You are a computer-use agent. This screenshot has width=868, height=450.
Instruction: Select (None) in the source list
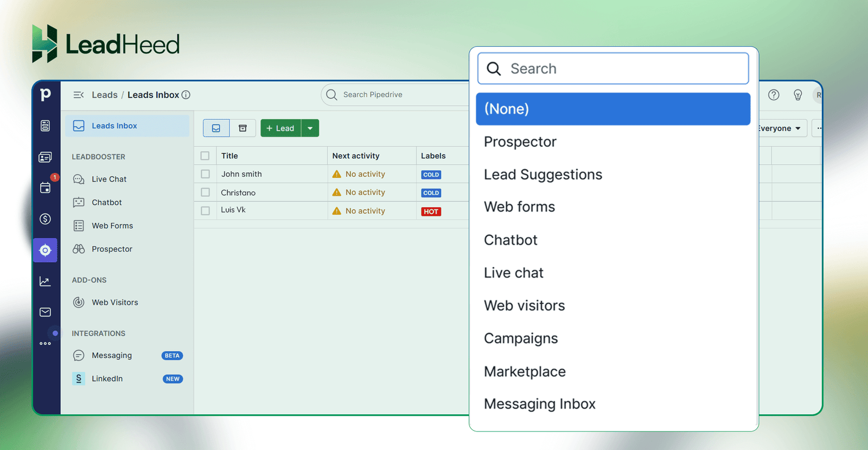click(x=613, y=109)
